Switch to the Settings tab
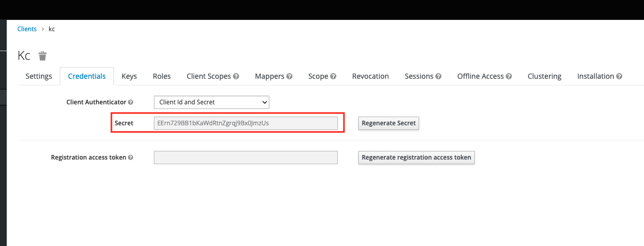Viewport: 644px width, 246px height. coord(39,76)
